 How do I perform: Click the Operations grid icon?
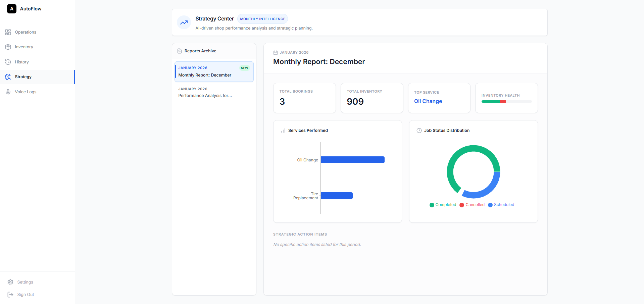pos(8,32)
